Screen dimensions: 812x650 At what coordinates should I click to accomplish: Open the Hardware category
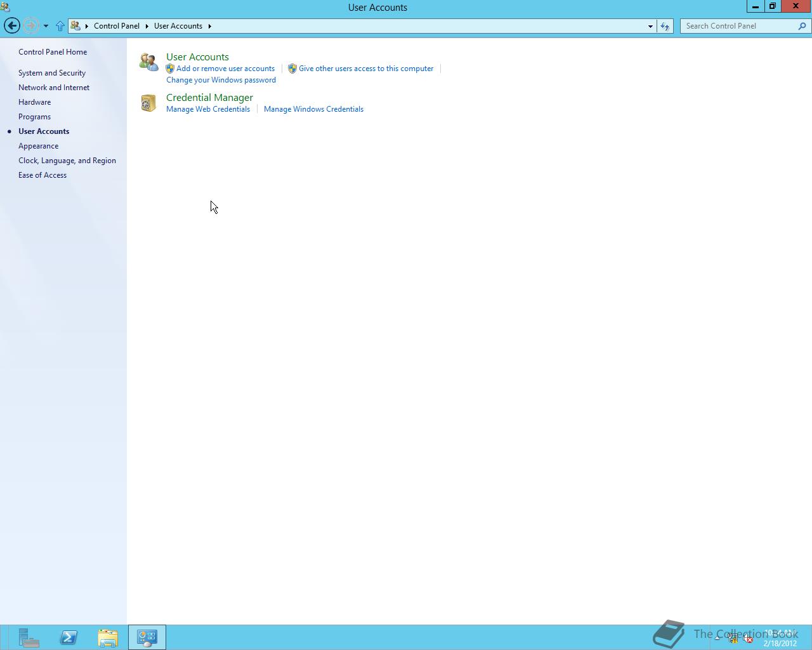tap(35, 102)
